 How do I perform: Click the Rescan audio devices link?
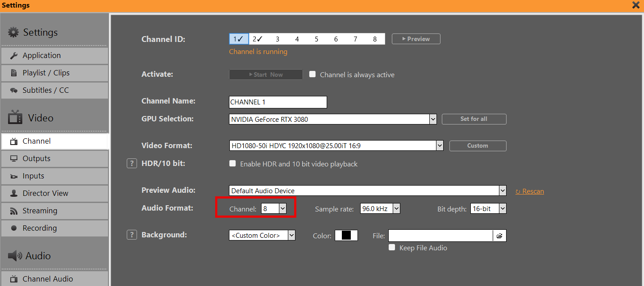pyautogui.click(x=530, y=191)
